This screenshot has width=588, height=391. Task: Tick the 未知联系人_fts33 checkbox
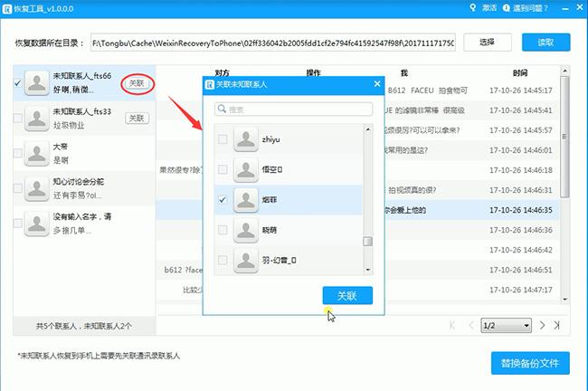click(17, 119)
